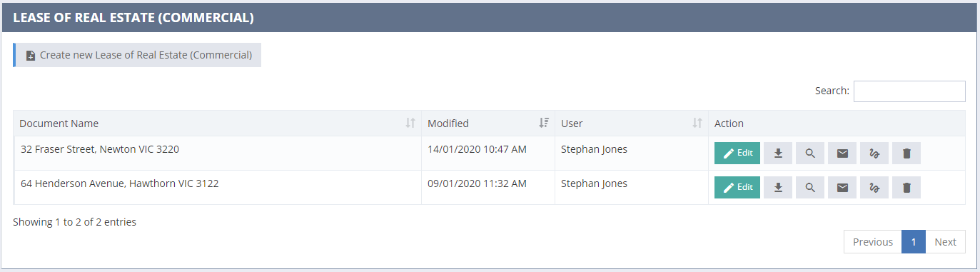Focus the Search input field
This screenshot has height=272, width=980.
[909, 91]
